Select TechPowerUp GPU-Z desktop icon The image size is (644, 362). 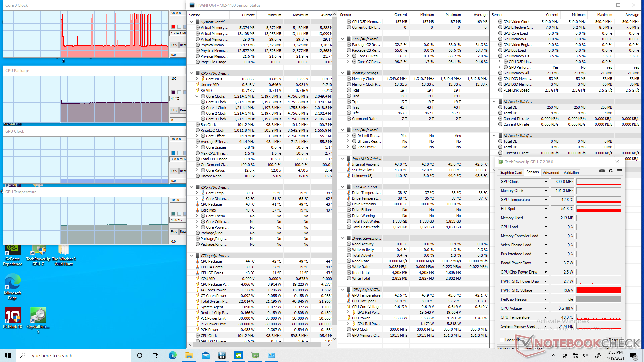point(38,255)
